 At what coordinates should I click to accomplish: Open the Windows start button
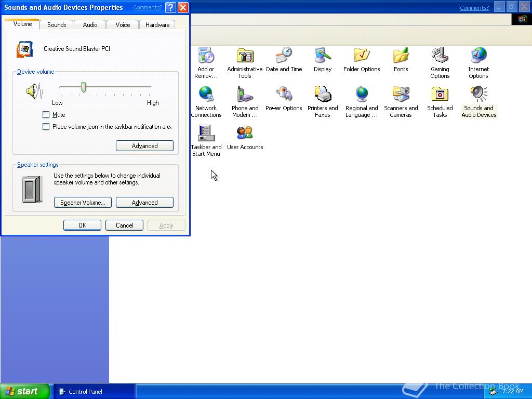tap(25, 391)
